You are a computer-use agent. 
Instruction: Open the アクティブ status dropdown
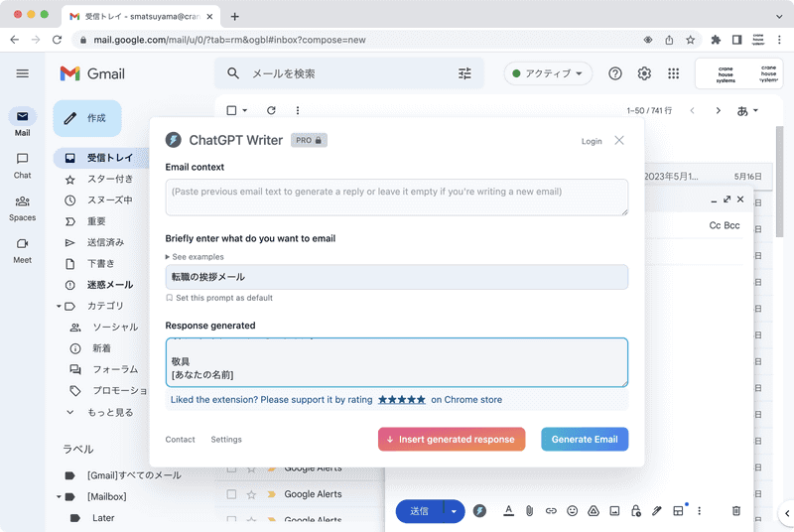coord(548,73)
